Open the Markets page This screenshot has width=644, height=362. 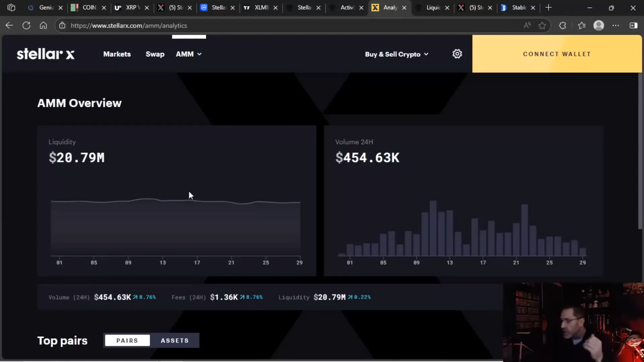(x=117, y=54)
